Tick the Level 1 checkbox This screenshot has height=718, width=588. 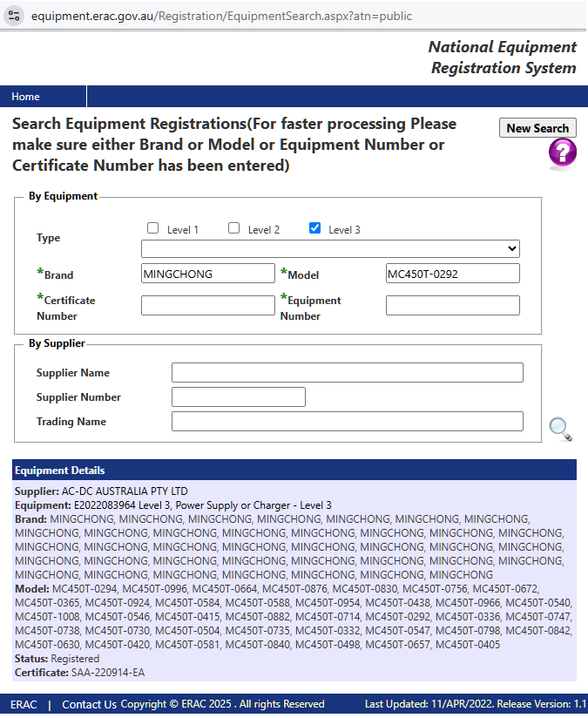click(x=153, y=228)
